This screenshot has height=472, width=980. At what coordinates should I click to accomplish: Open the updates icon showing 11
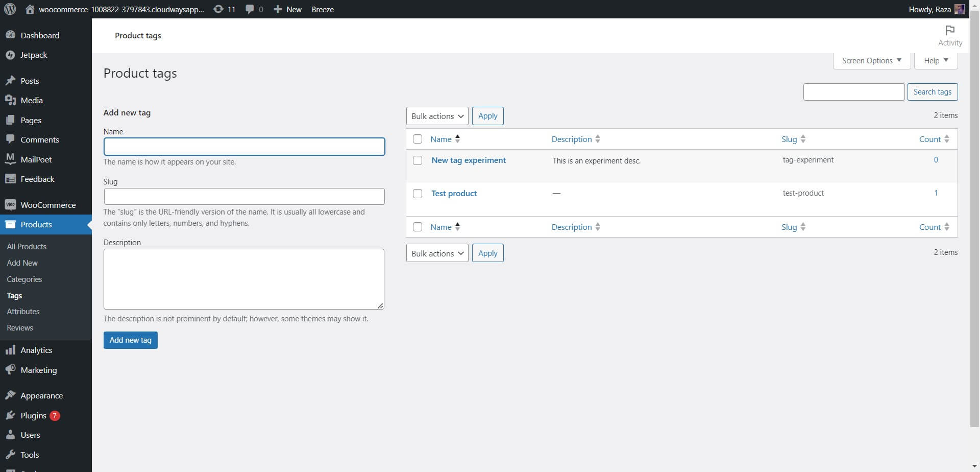pyautogui.click(x=218, y=9)
